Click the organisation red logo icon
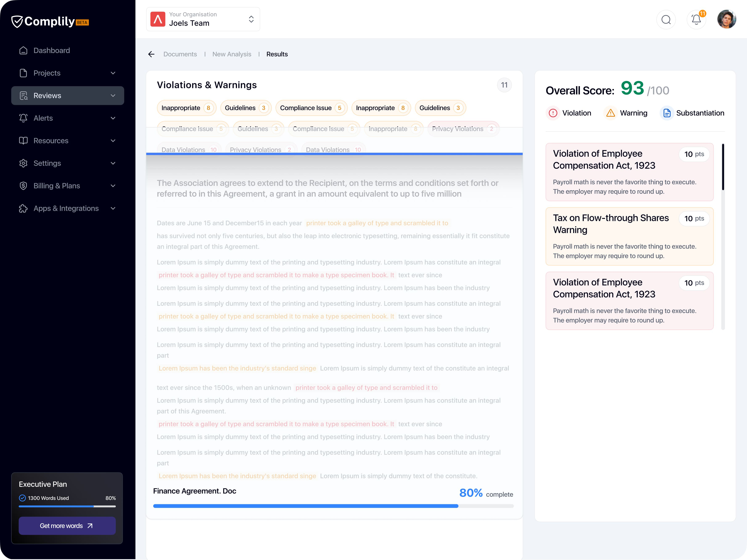Image resolution: width=747 pixels, height=560 pixels. point(158,19)
